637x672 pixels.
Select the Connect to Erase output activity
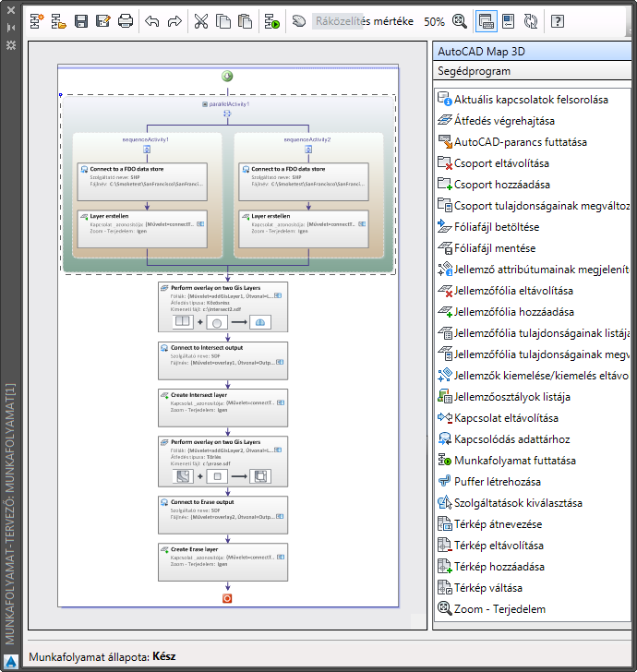(222, 515)
